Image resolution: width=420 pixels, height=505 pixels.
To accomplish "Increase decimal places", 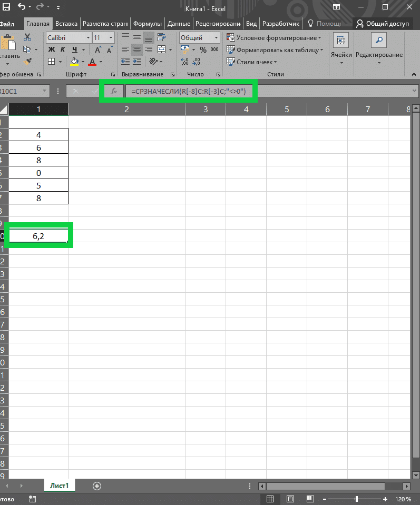I will pyautogui.click(x=184, y=62).
